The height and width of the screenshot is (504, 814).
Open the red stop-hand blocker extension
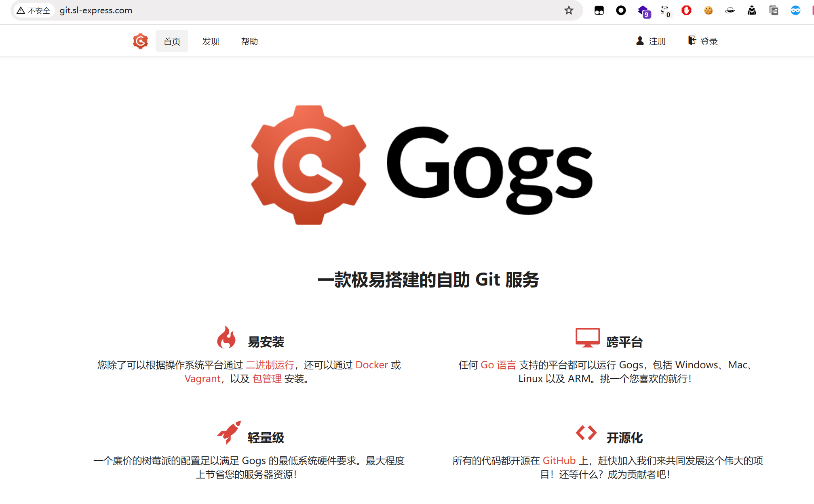(686, 10)
